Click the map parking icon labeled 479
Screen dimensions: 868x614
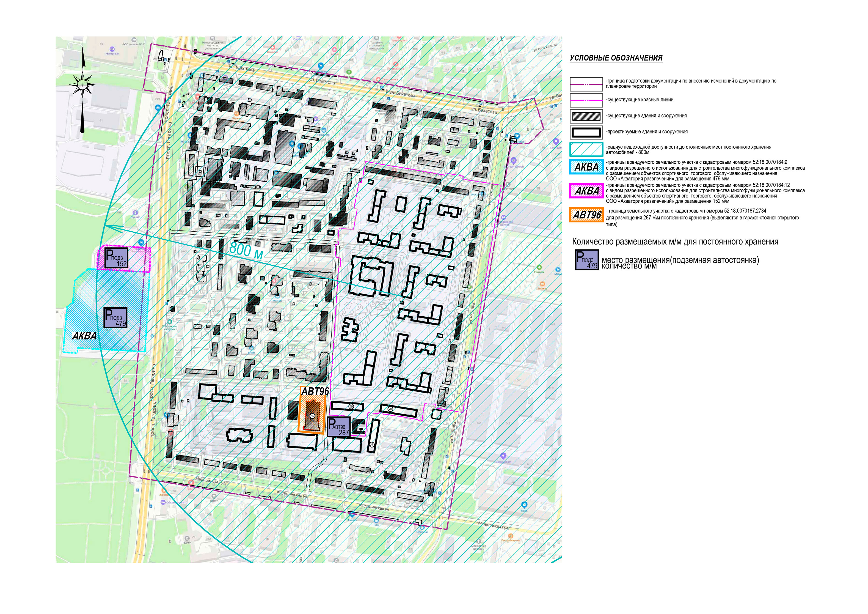[x=115, y=317]
